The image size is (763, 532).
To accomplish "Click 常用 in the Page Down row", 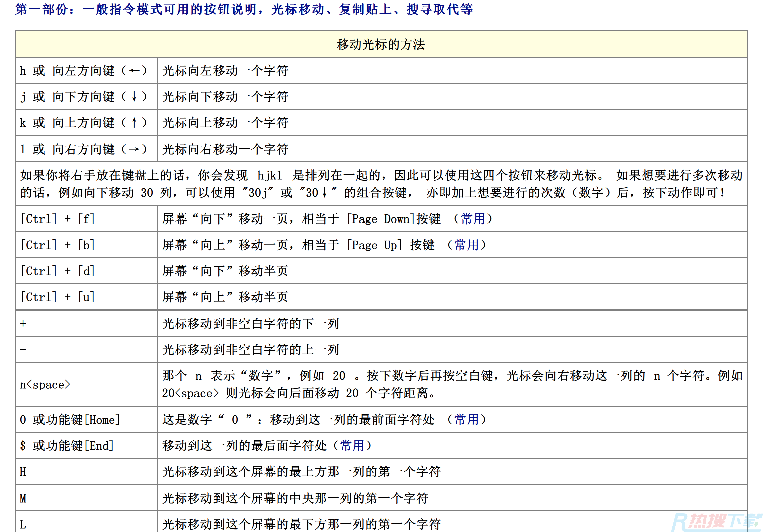I will click(x=473, y=219).
